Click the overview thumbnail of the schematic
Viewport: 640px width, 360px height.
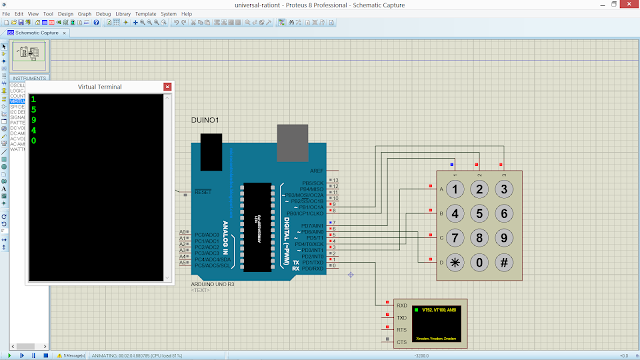pyautogui.click(x=29, y=56)
